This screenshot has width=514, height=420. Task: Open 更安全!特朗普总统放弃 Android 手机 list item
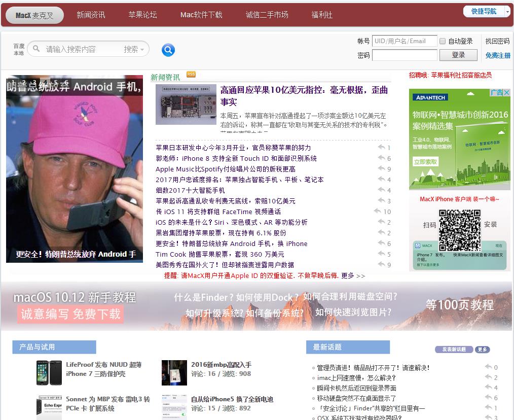[x=232, y=243]
